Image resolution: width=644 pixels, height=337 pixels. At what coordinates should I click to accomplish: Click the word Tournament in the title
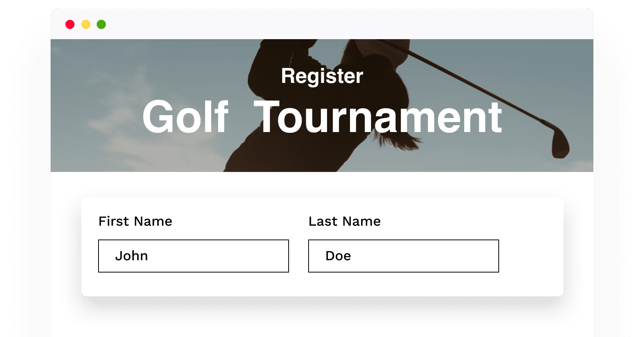[378, 117]
